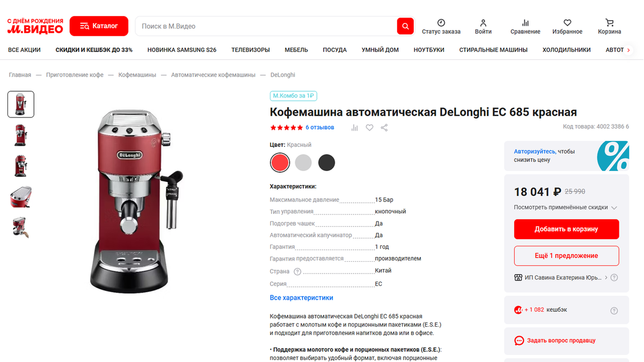Open the order status clock icon
This screenshot has height=362, width=644.
pos(441,23)
